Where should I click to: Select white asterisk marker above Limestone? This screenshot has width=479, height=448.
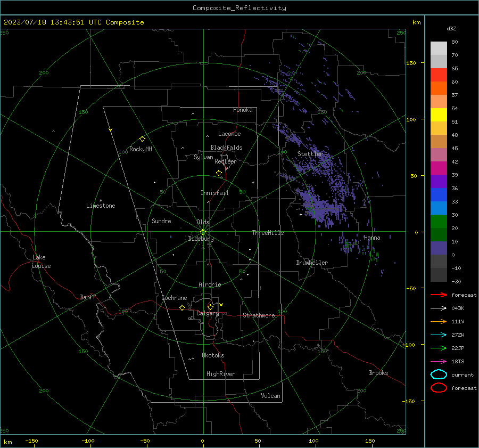pyautogui.click(x=101, y=201)
